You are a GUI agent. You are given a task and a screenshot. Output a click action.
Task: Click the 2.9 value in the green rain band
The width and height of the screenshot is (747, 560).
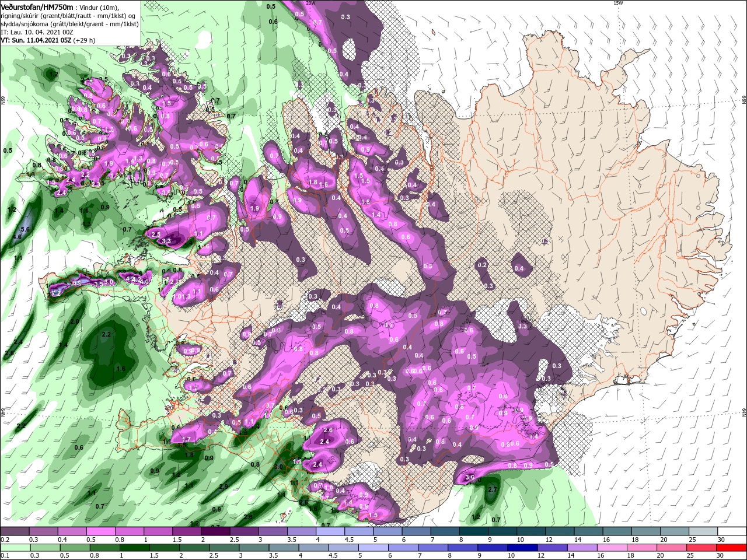pyautogui.click(x=224, y=486)
